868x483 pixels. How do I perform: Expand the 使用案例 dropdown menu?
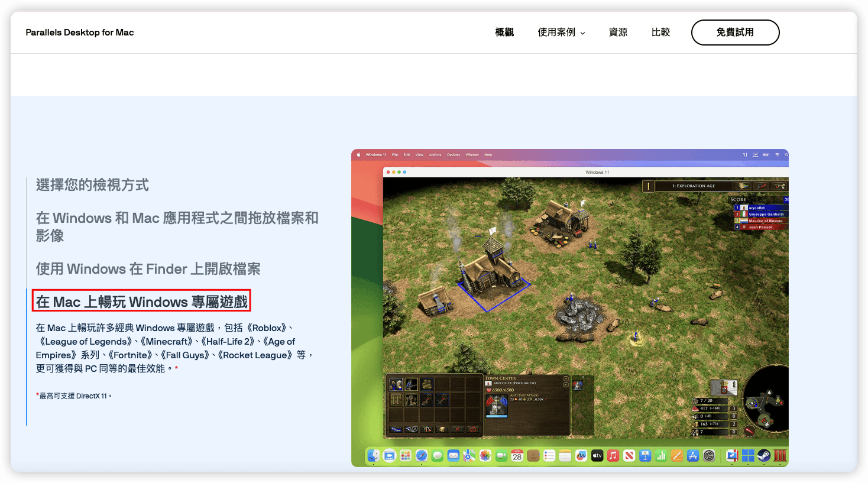[x=561, y=33]
